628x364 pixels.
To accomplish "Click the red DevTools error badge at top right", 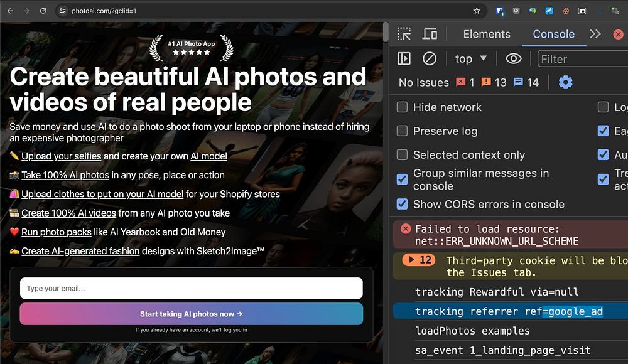I will pyautogui.click(x=619, y=34).
